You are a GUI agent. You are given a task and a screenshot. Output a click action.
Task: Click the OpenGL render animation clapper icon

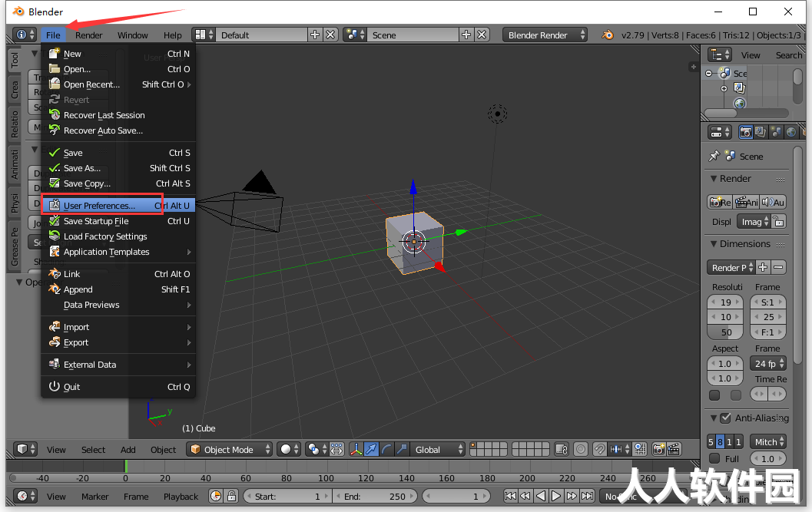tap(674, 449)
